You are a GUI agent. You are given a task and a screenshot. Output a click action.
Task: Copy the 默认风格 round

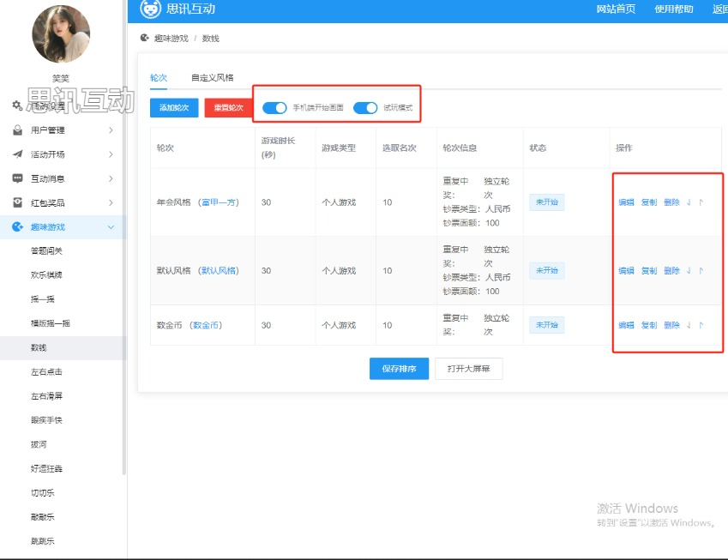[x=649, y=270]
